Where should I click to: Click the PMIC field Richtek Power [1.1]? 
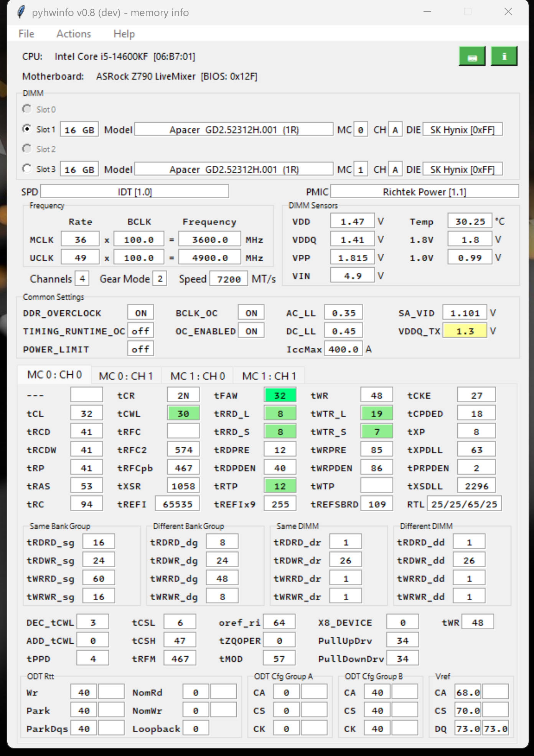tap(425, 191)
